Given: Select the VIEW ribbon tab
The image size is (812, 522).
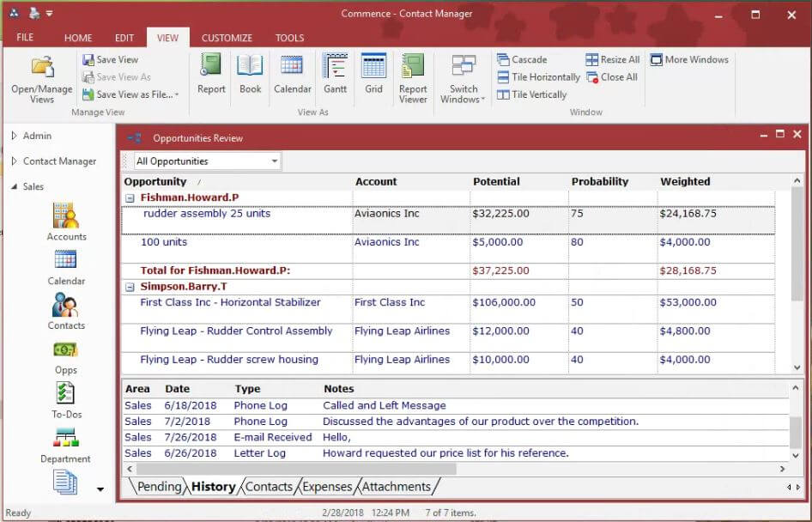Looking at the screenshot, I should point(167,38).
